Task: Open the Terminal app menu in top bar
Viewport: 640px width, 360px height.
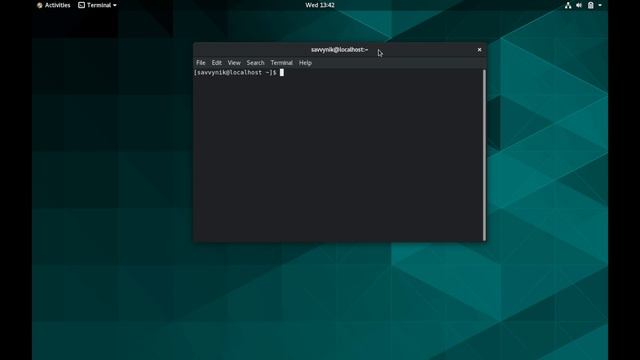Action: point(97,5)
